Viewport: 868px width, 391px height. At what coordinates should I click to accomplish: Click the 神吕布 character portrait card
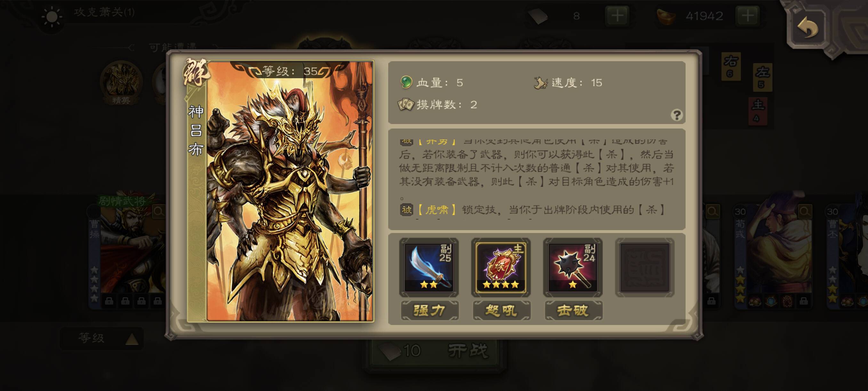click(280, 191)
